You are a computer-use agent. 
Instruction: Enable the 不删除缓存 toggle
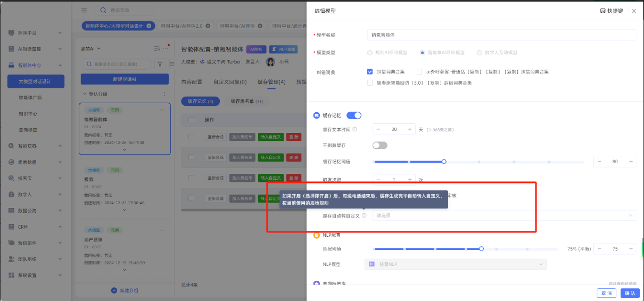click(x=380, y=145)
